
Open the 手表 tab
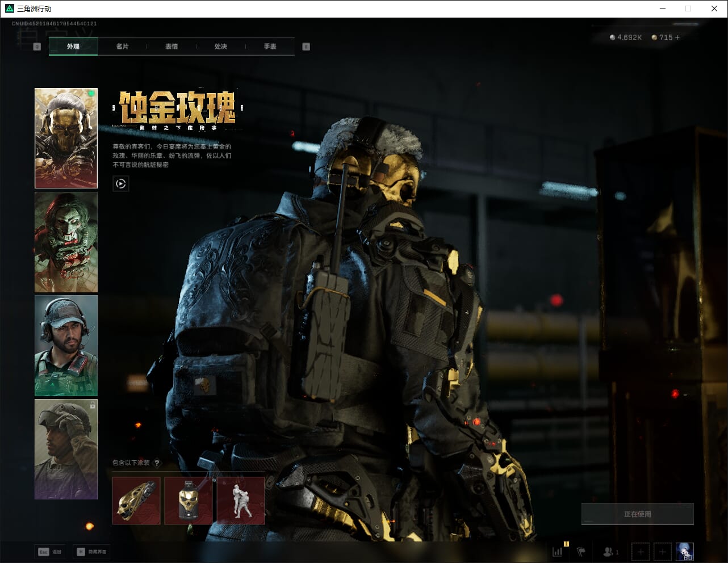tap(270, 47)
